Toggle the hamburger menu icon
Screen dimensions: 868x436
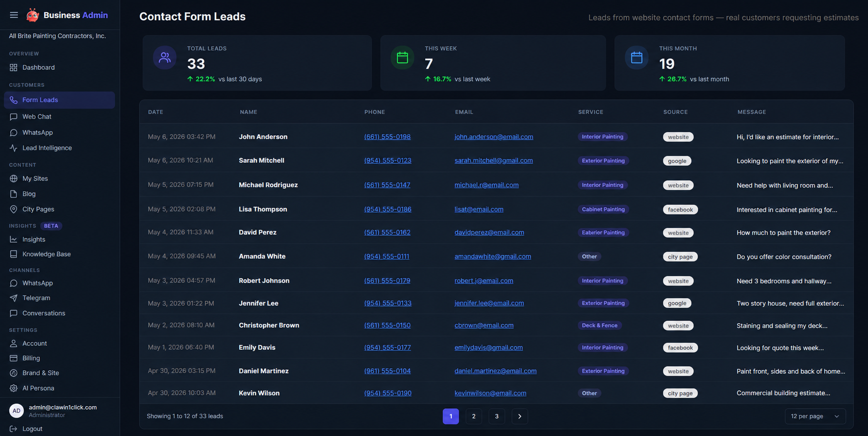14,15
